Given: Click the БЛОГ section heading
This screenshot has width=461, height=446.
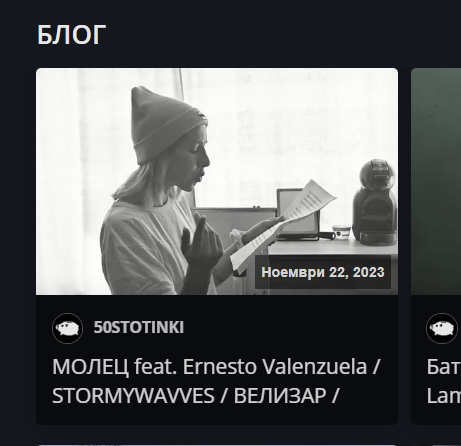Looking at the screenshot, I should [71, 35].
